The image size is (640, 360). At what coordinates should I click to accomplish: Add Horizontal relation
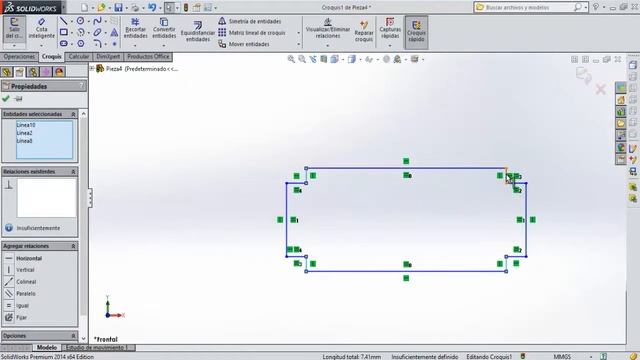point(29,258)
